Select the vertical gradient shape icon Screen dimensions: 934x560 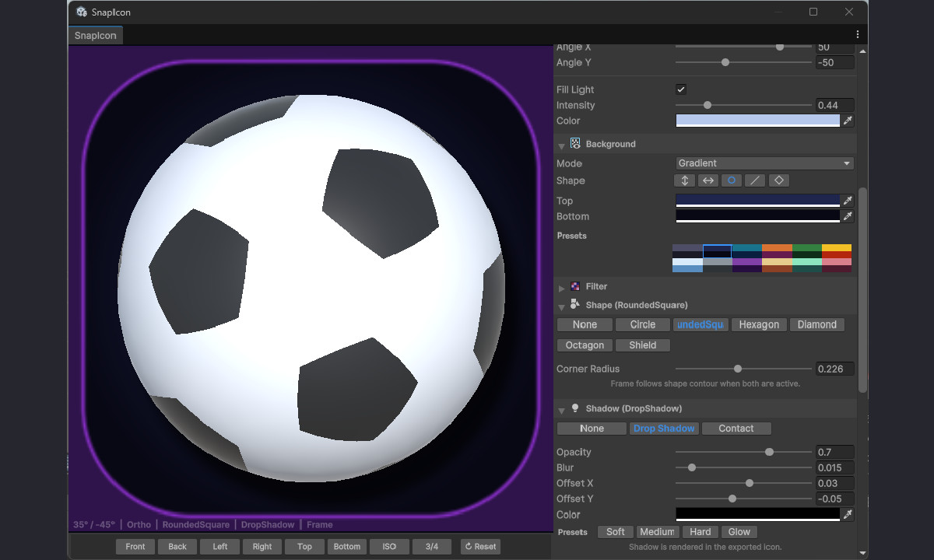coord(684,180)
